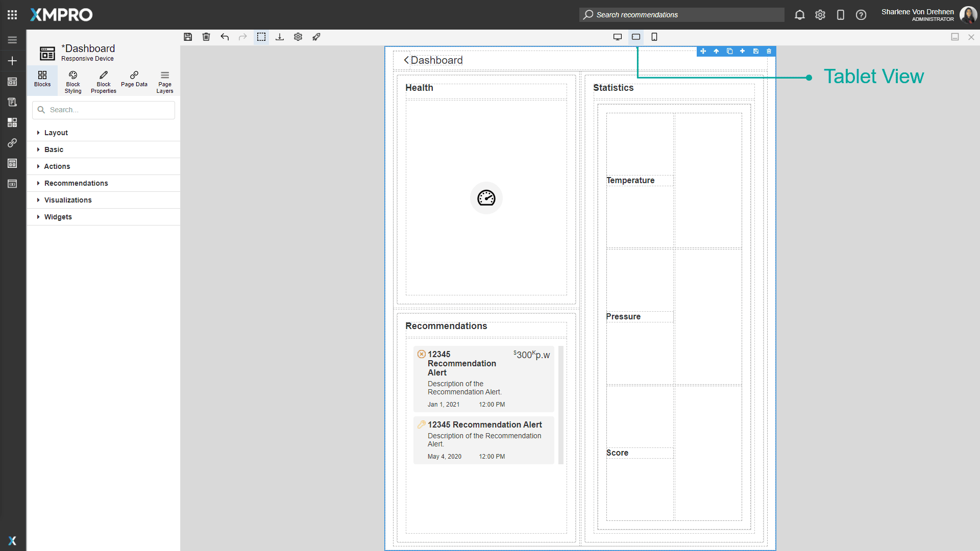
Task: Open the Page Layers panel
Action: point(164,81)
